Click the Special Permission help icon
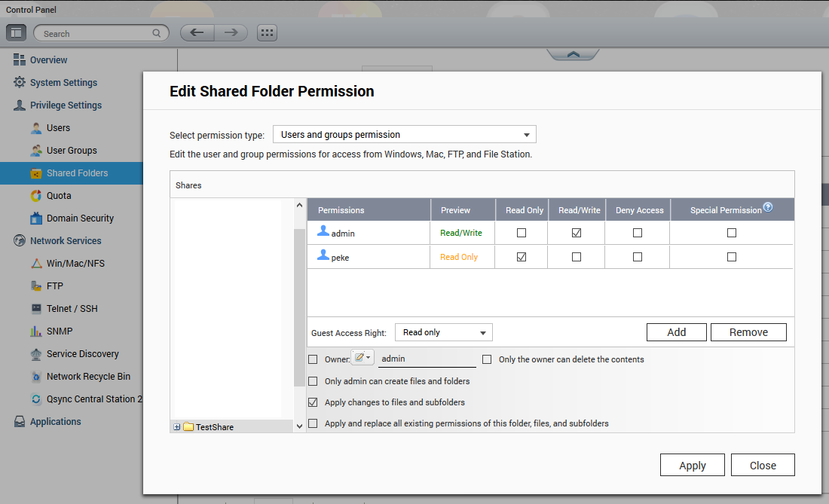This screenshot has width=829, height=504. pos(768,207)
